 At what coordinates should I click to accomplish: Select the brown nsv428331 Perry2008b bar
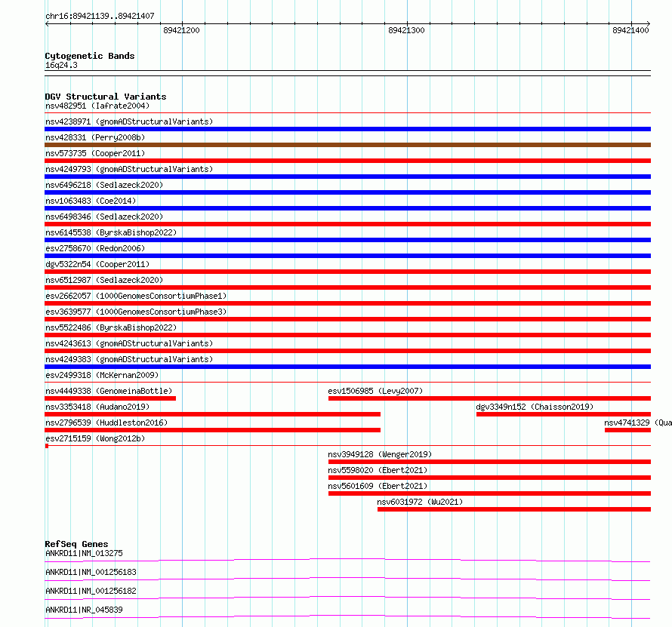click(347, 145)
